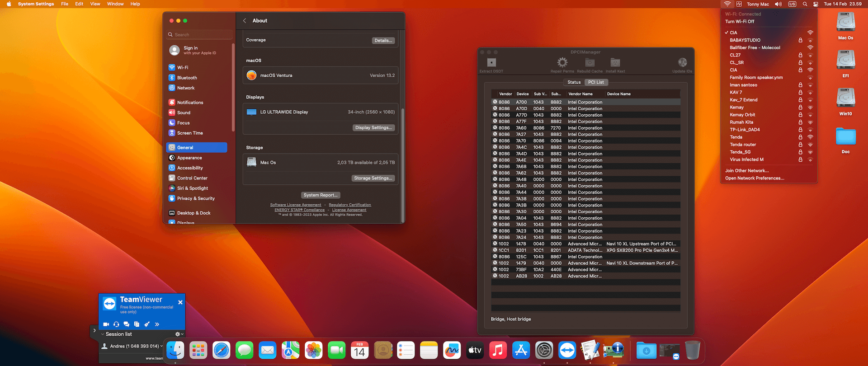Viewport: 868px width, 366px height.
Task: Open the Session list gear dropdown
Action: [x=179, y=334]
